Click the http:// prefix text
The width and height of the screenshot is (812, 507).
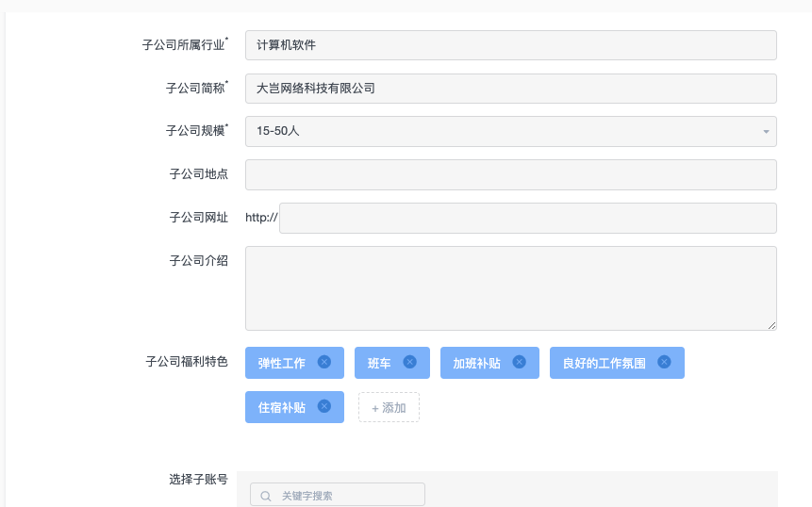coord(261,218)
